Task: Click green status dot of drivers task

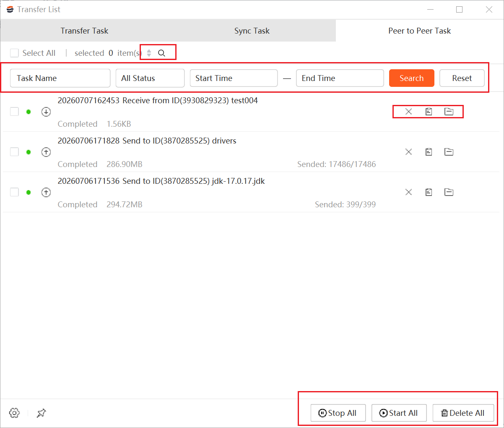Action: coord(29,152)
